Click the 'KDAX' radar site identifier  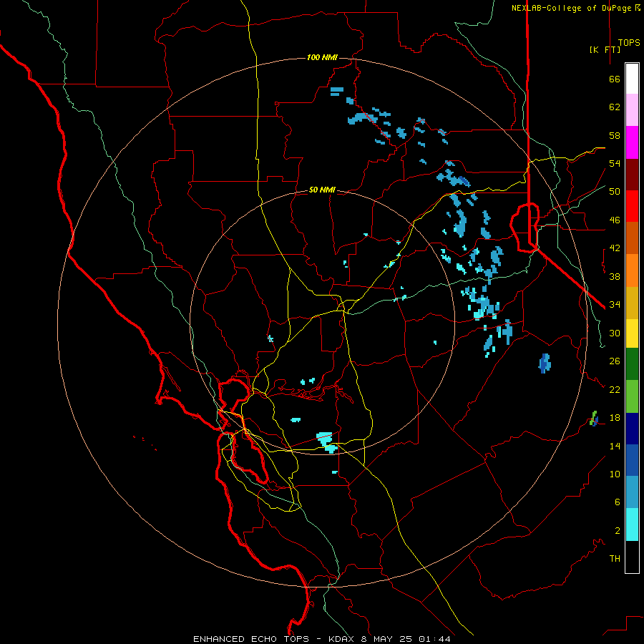coord(343,639)
